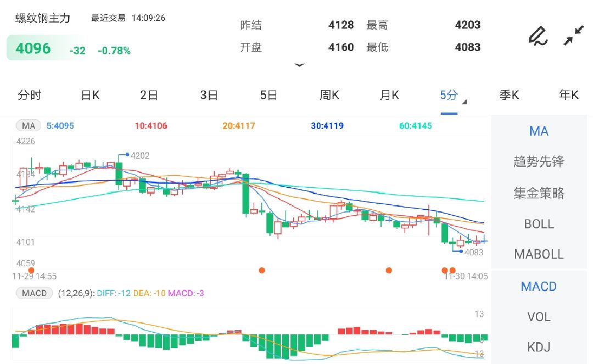Click the orange dot marker near 11-29 14:55

(x=31, y=270)
